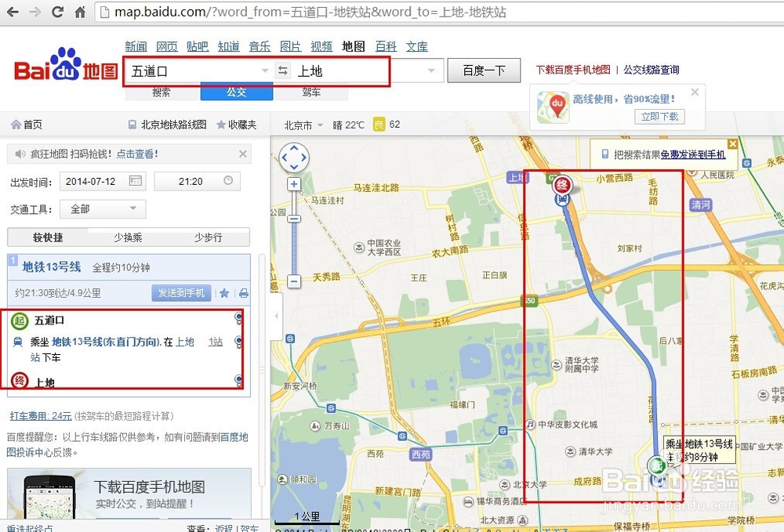Open the destination suggestion dropdown
This screenshot has height=532, width=784.
[x=431, y=71]
